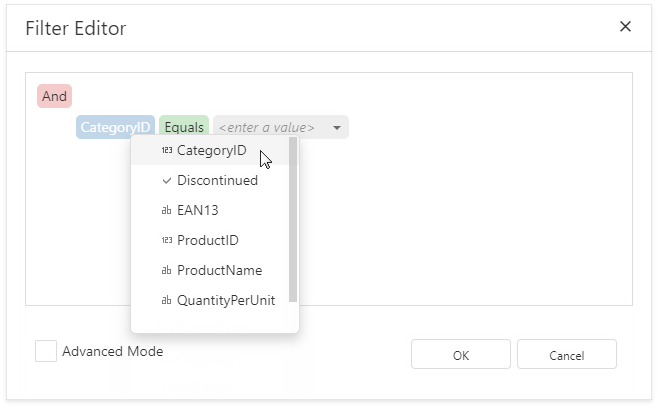
Task: Click the checkmark icon next to Discontinued
Action: [x=166, y=181]
